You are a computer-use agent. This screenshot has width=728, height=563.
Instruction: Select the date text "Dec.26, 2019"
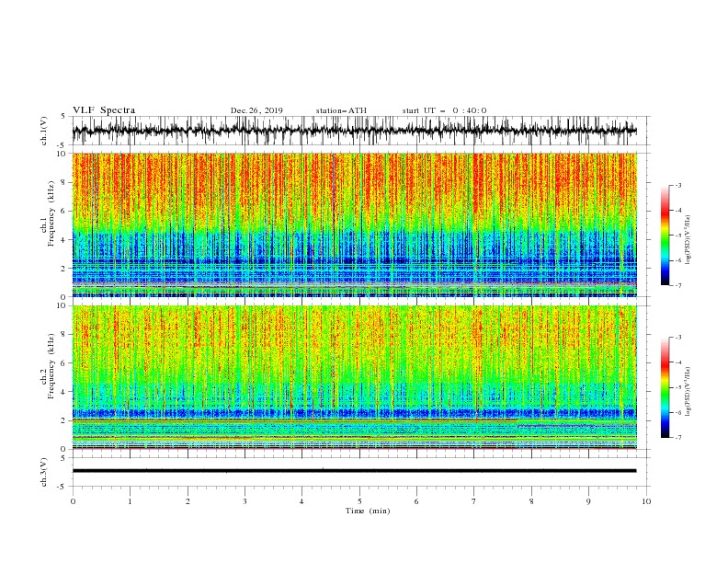[x=256, y=110]
